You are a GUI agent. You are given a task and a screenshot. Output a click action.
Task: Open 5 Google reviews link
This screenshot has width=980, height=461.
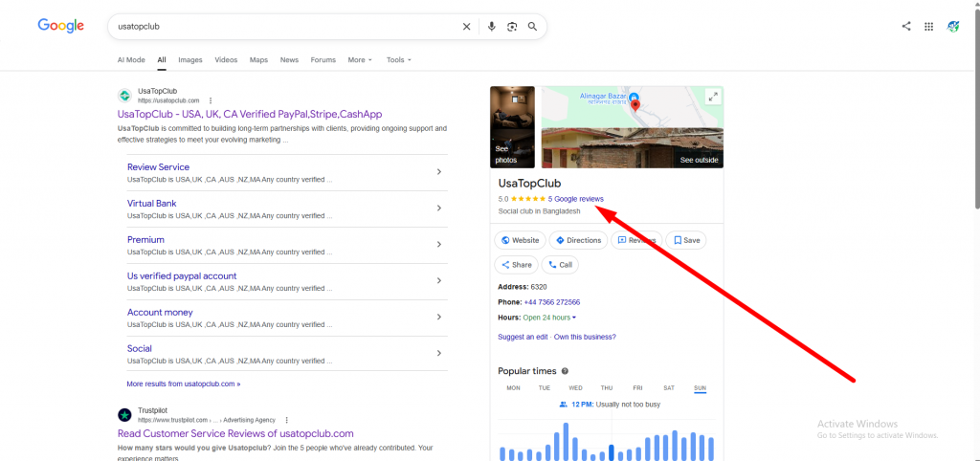[x=575, y=199]
